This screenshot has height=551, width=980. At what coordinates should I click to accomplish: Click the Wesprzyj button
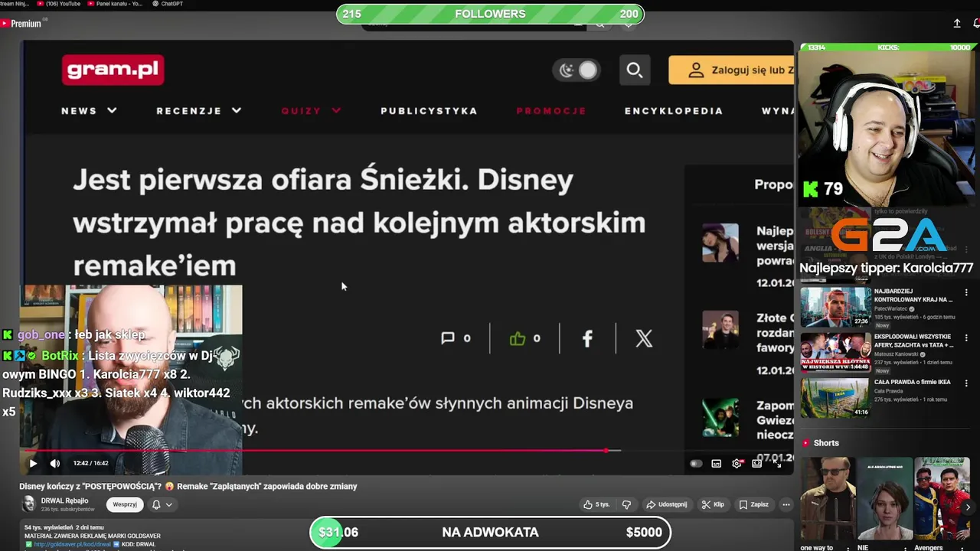point(125,504)
